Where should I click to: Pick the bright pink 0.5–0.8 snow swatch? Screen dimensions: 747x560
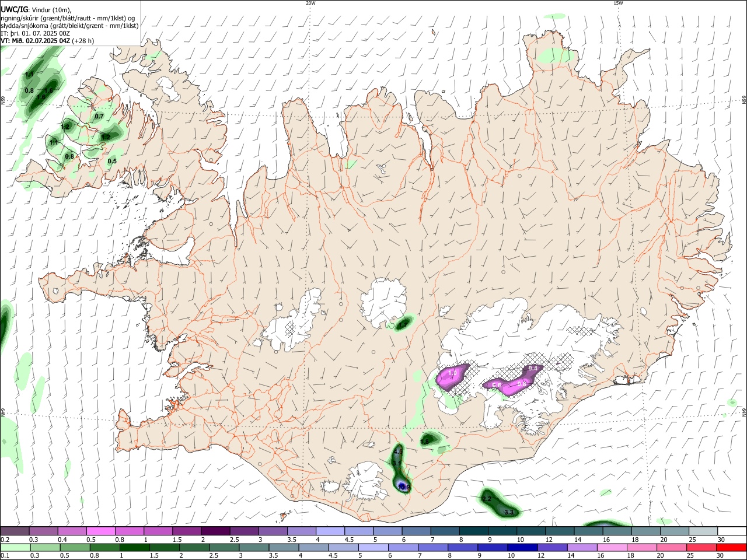click(x=101, y=531)
